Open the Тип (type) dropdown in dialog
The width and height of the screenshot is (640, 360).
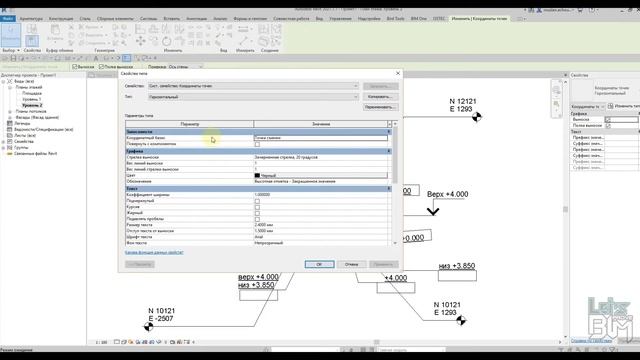click(x=253, y=97)
